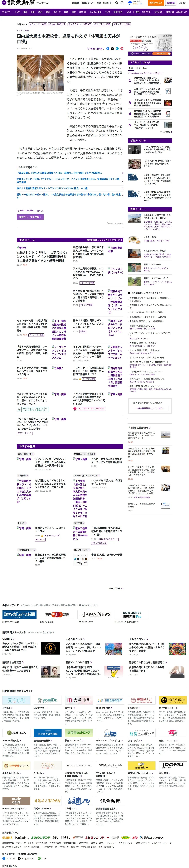Switch ranking to 動画 tab
This screenshot has width=189, height=868.
(145, 68)
